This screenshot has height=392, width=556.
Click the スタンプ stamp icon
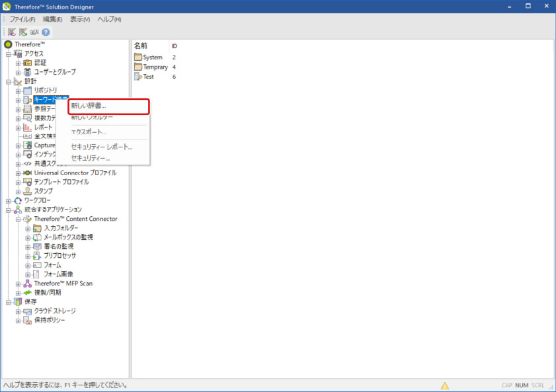(x=28, y=191)
